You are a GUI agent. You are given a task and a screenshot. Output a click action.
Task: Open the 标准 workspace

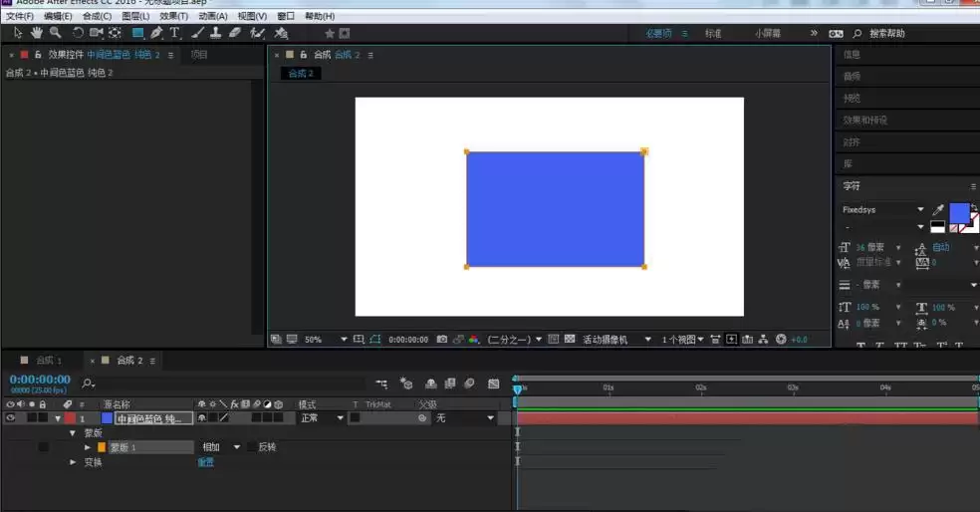click(x=713, y=33)
